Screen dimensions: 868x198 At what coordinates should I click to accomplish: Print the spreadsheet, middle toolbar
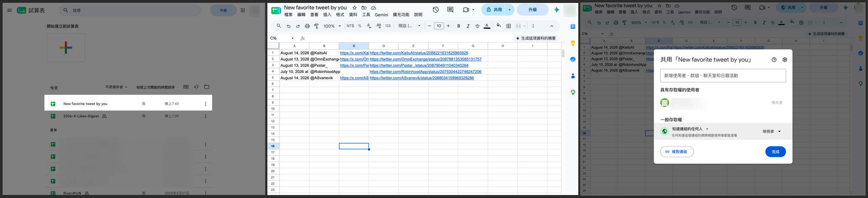coord(307,26)
